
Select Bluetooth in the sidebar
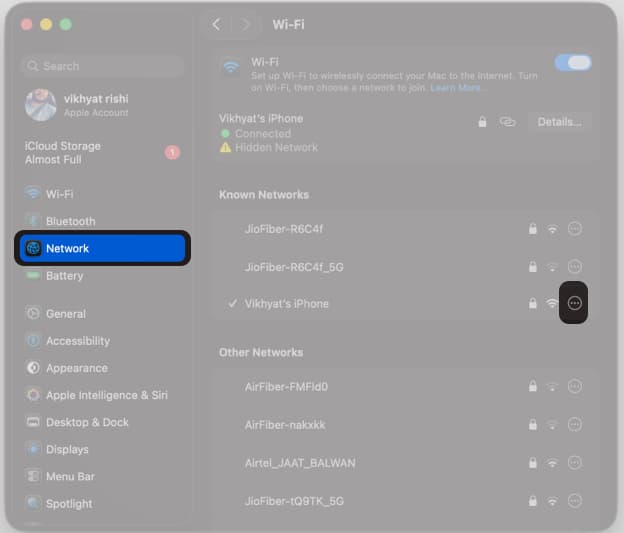click(102, 221)
